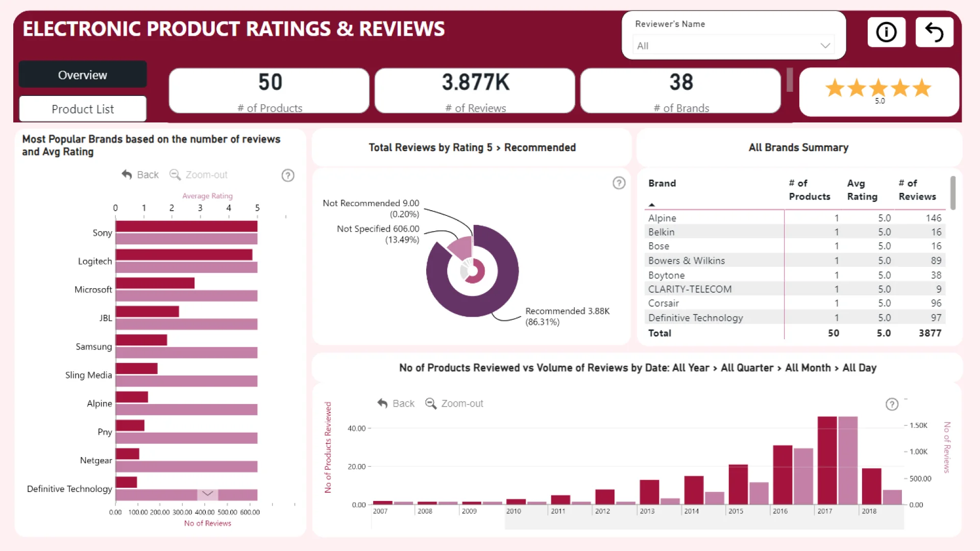The image size is (980, 551).
Task: Select the Not Specified donut segment
Action: (x=461, y=247)
